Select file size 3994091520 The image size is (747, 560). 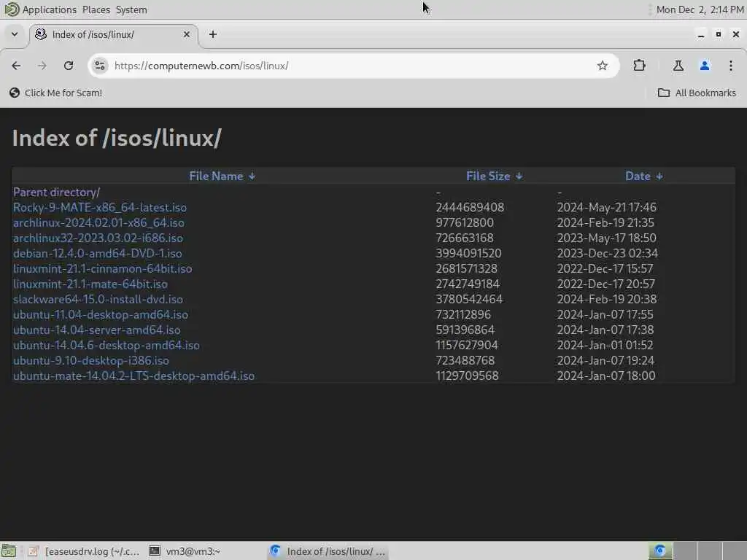pos(468,253)
